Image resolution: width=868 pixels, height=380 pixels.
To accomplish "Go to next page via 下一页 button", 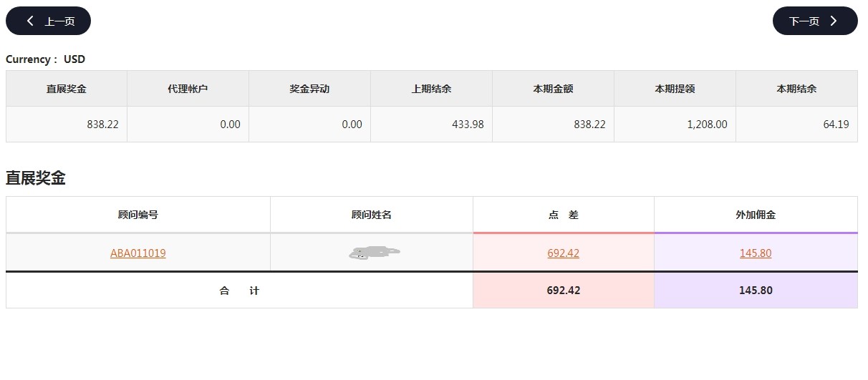I will tap(814, 21).
